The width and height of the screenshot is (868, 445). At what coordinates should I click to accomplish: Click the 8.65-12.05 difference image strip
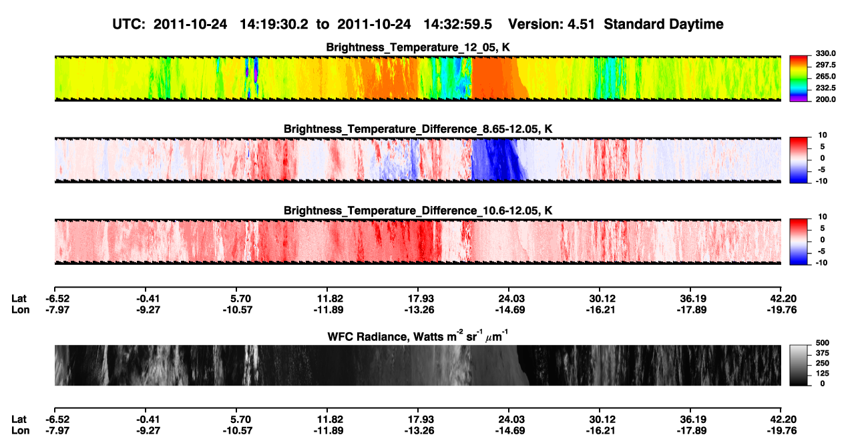click(x=417, y=160)
